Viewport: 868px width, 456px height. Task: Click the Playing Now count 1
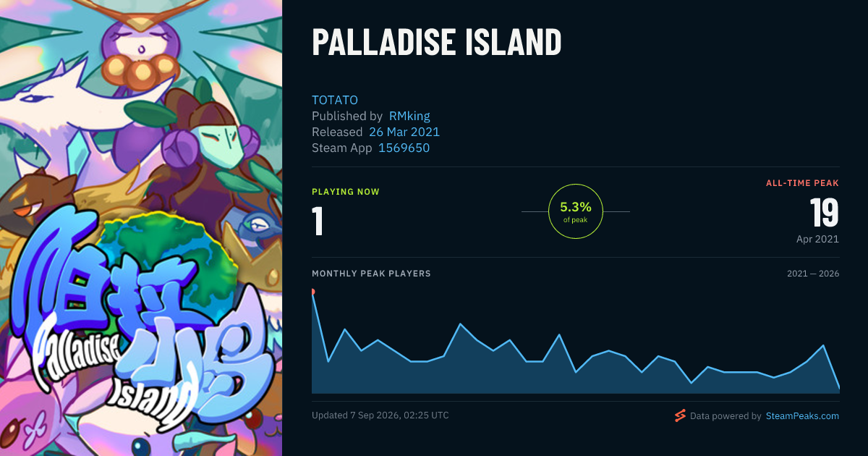[318, 221]
